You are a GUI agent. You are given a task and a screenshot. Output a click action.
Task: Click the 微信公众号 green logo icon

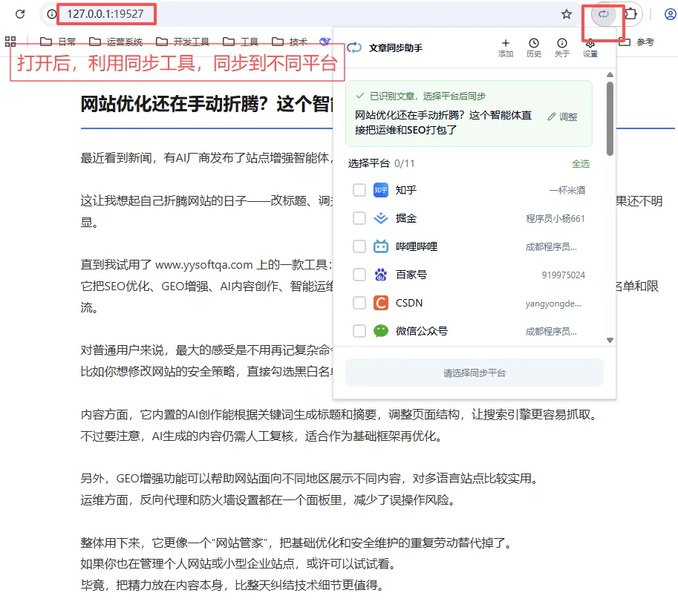[x=380, y=331]
